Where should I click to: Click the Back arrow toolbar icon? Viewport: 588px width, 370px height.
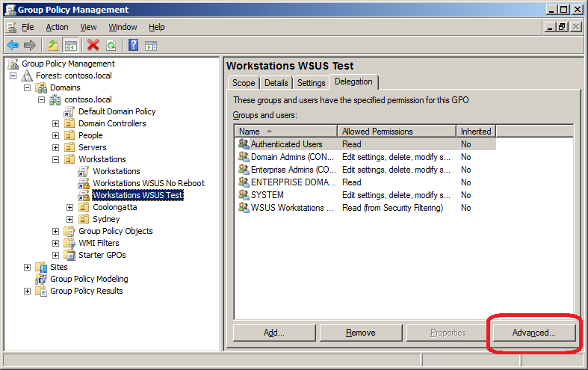(x=13, y=45)
